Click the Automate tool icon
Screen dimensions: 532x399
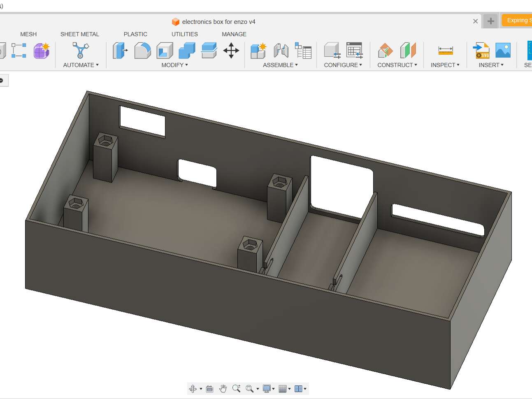(80, 51)
